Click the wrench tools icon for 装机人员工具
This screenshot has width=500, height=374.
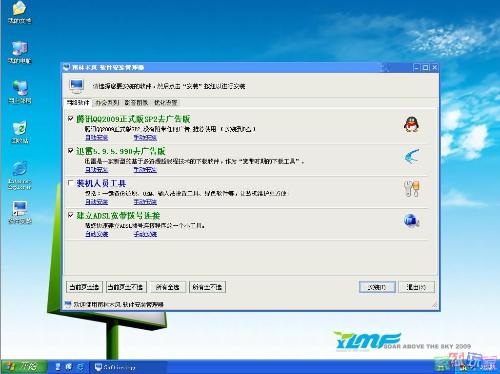tap(412, 188)
